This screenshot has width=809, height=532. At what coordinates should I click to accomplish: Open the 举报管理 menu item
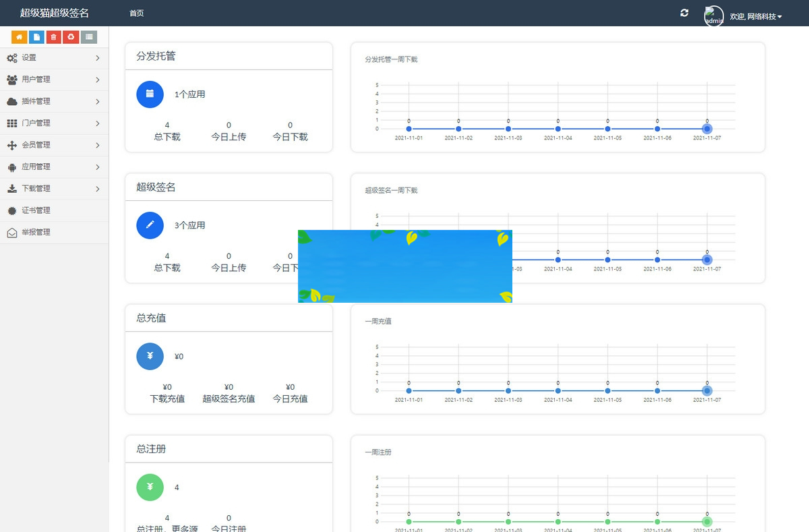pyautogui.click(x=36, y=232)
